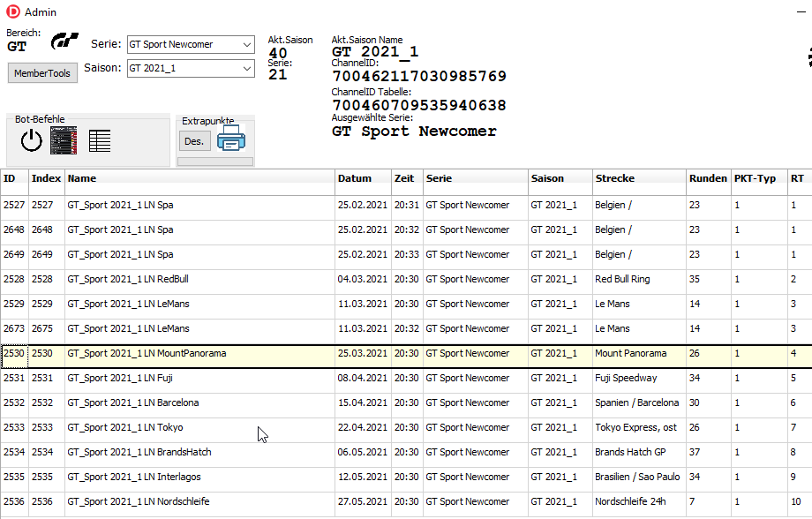Viewport: 812px width, 519px height.
Task: Sort by the Strecke column header
Action: coord(639,178)
